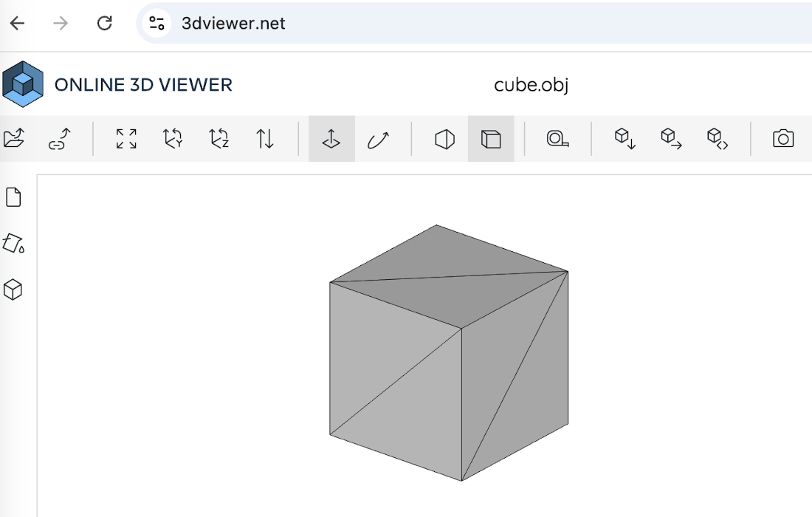Enable fixed up vector navigation
Screen dimensions: 812x517
coord(331,138)
